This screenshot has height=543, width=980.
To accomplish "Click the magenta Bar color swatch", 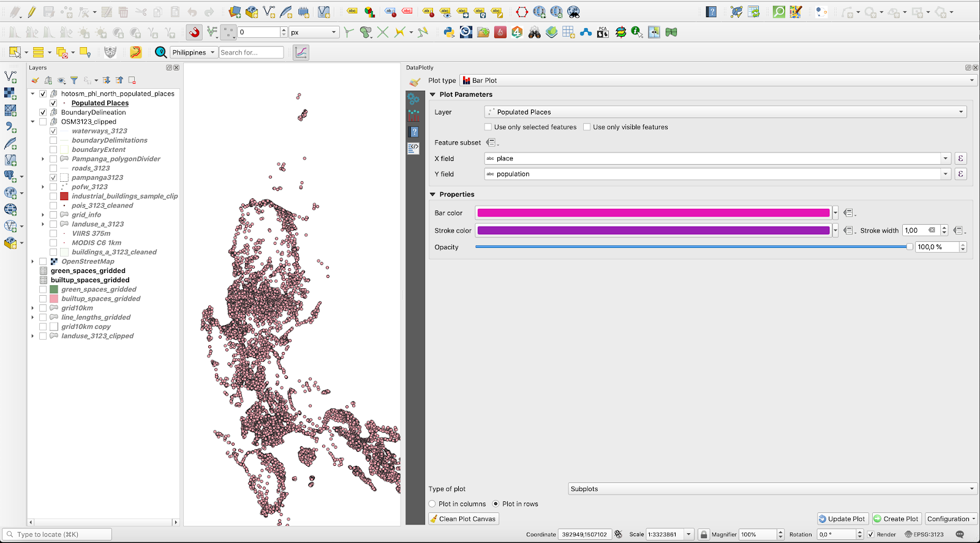I will [653, 213].
